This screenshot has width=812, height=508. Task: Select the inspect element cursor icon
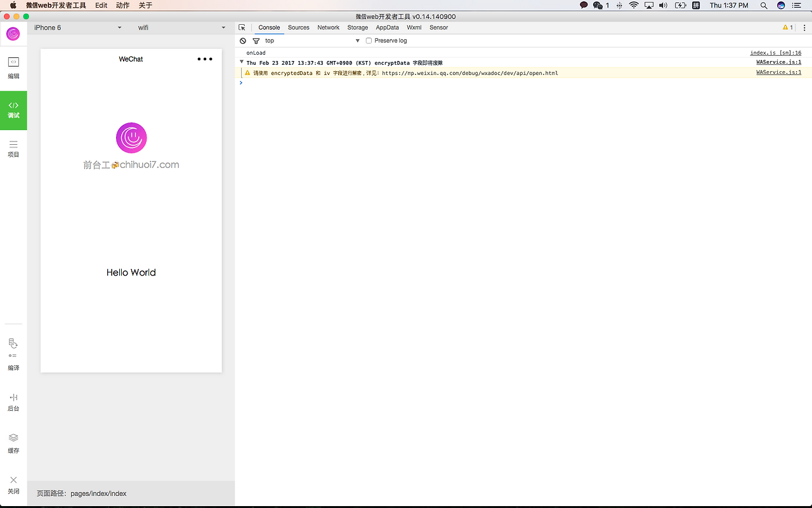point(242,27)
